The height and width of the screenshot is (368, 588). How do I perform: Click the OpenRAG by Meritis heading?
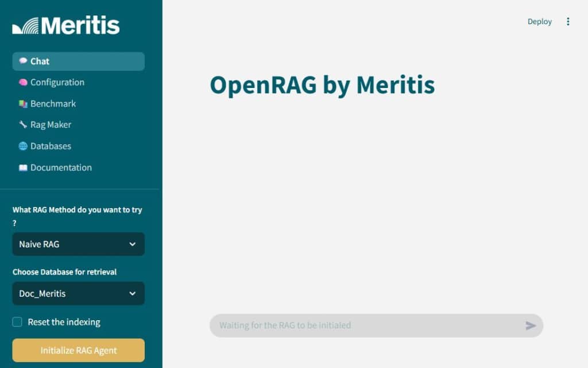[322, 85]
